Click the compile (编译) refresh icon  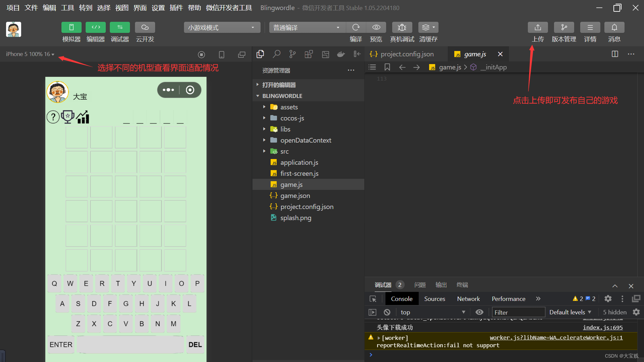[x=356, y=28]
